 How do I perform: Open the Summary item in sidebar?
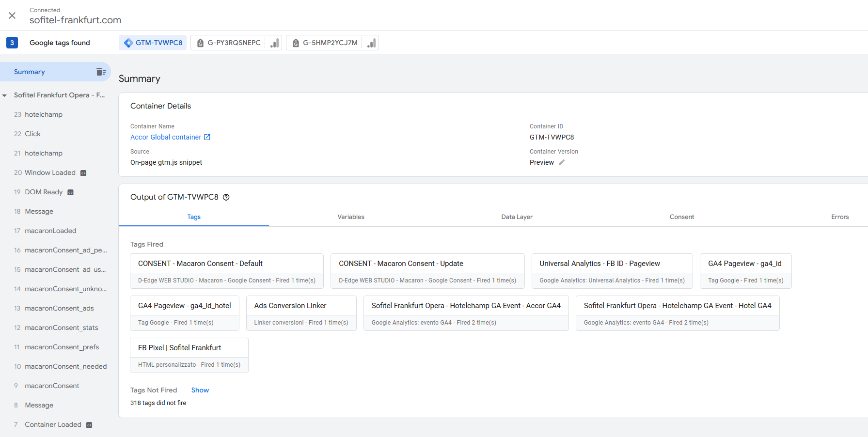coord(55,72)
